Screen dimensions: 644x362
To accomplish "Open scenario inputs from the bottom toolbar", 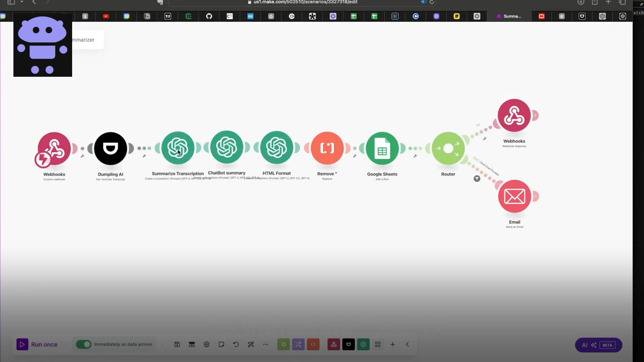I will 192,344.
